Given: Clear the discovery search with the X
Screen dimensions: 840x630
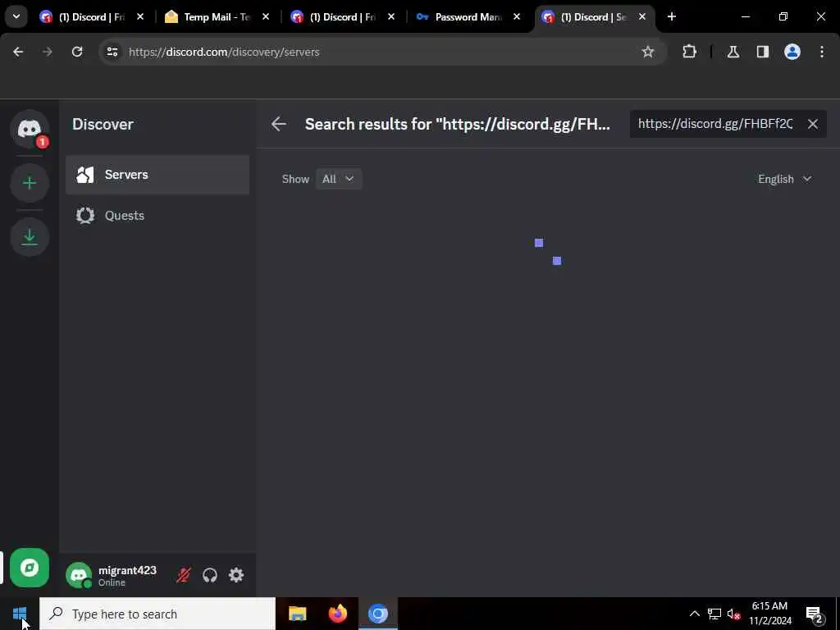Looking at the screenshot, I should [813, 125].
